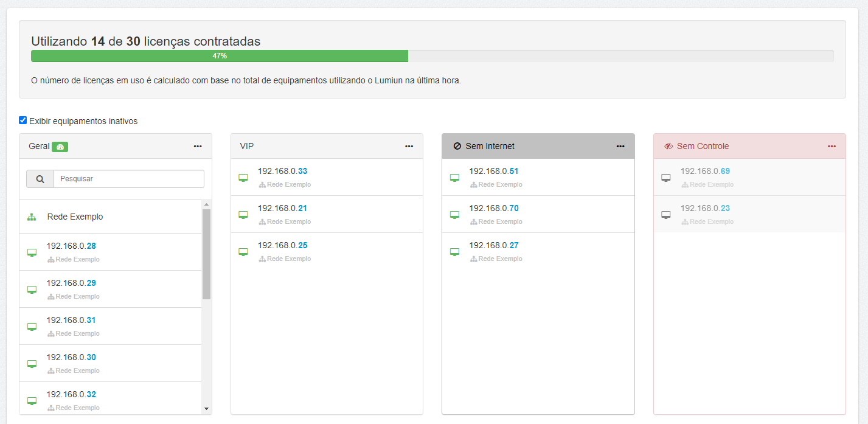Screen dimensions: 868x424
Task: Click the green dashboard badge next to Geral
Action: pos(60,147)
